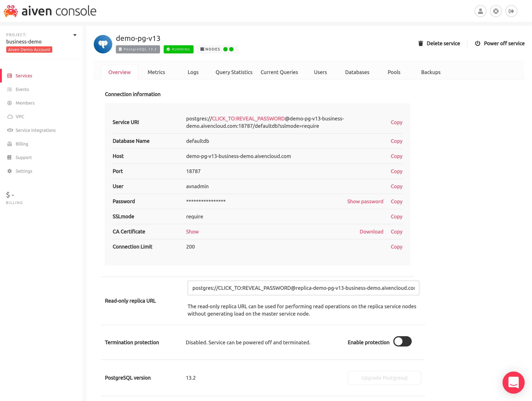Click the user profile icon top right
532x401 pixels.
[x=480, y=11]
